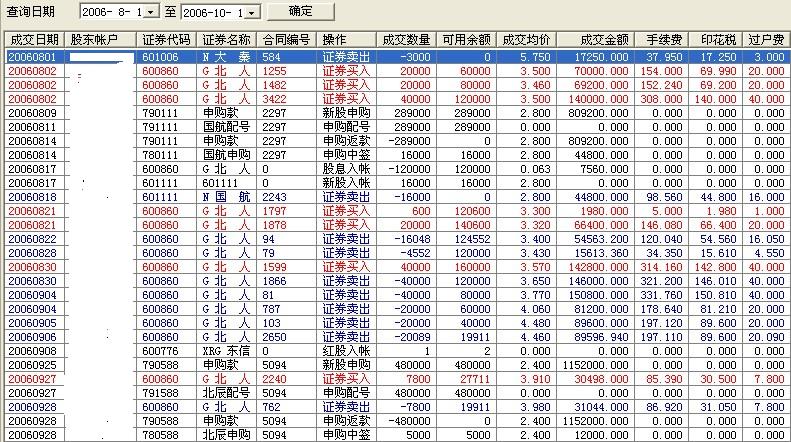Click 新股入帐 operation cell
Viewport: 791px width, 442px height.
pos(346,183)
